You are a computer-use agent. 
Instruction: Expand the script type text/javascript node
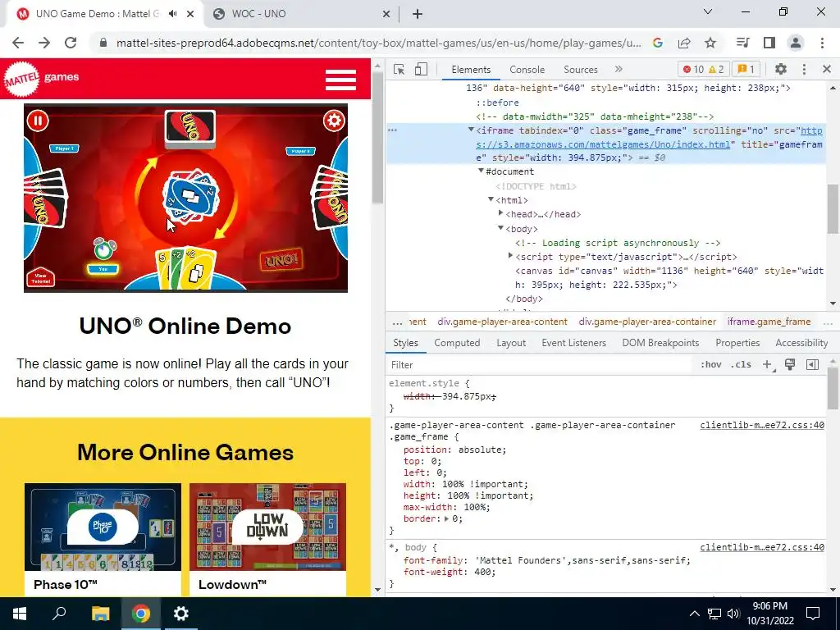point(510,256)
